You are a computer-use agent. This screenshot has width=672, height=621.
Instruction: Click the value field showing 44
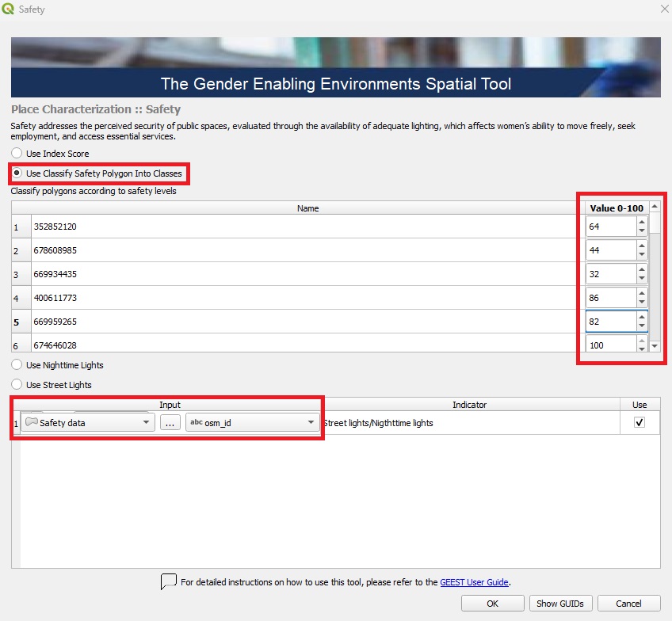(611, 250)
